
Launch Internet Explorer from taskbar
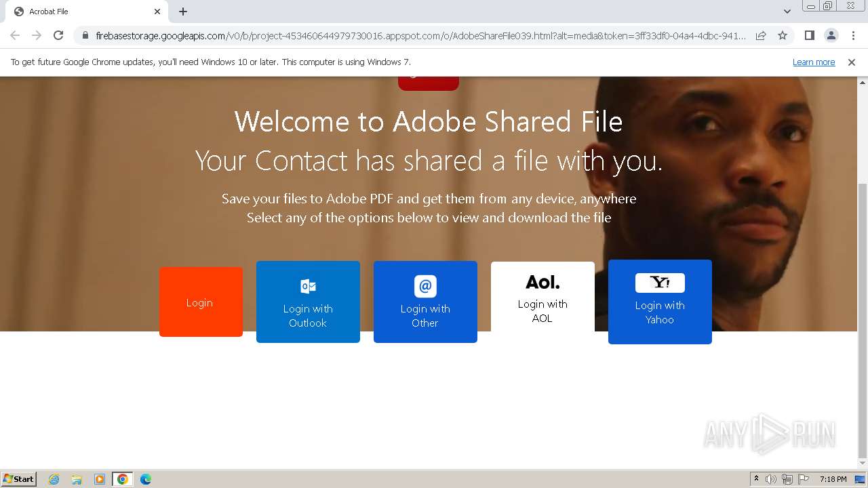tap(54, 479)
